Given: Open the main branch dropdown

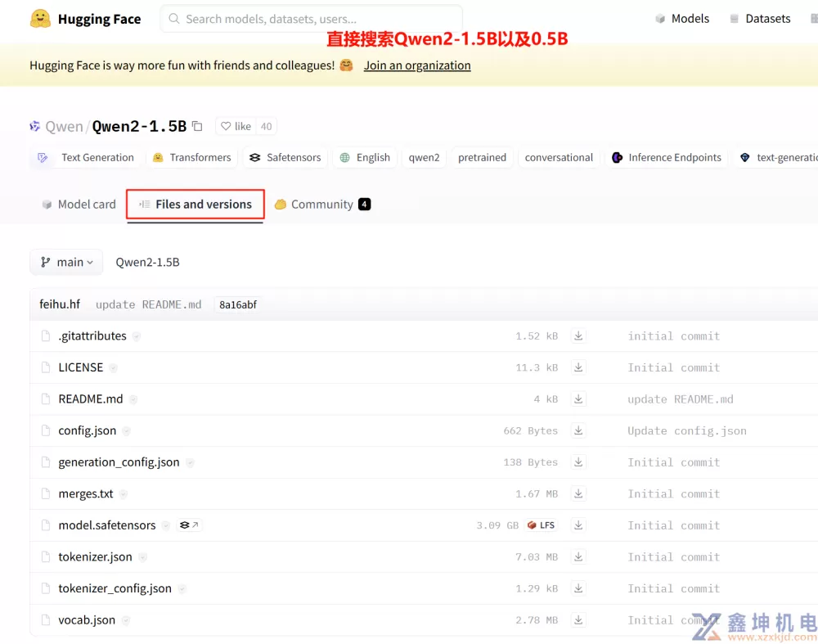Looking at the screenshot, I should (x=66, y=262).
